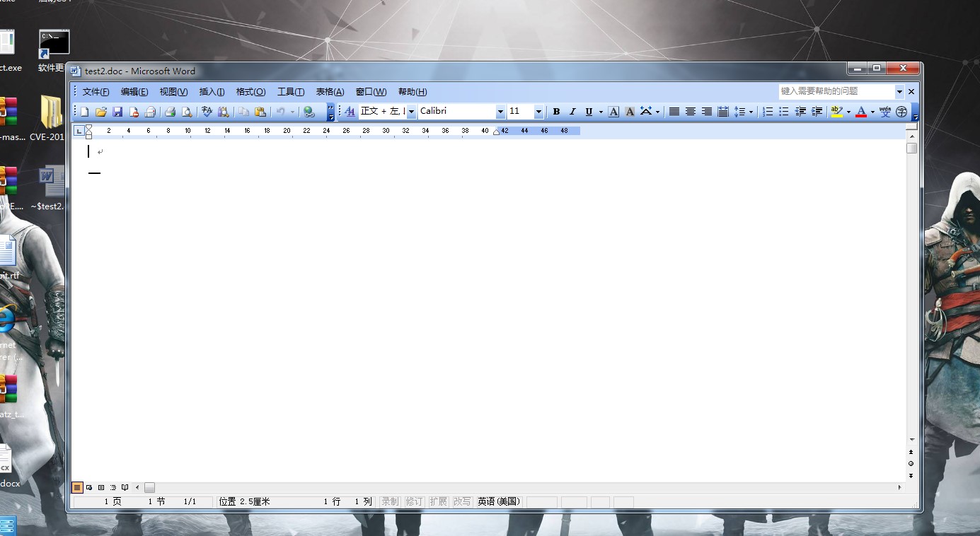The width and height of the screenshot is (980, 536).
Task: Toggle character border A
Action: 613,112
